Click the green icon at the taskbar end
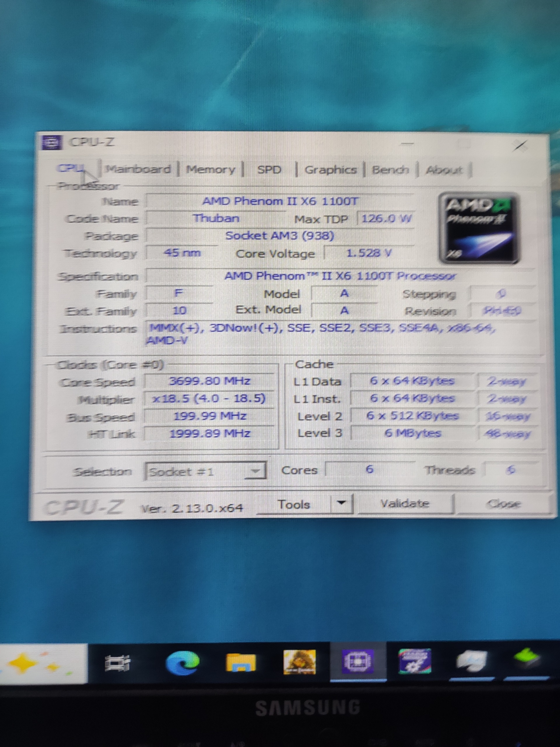 click(x=526, y=659)
